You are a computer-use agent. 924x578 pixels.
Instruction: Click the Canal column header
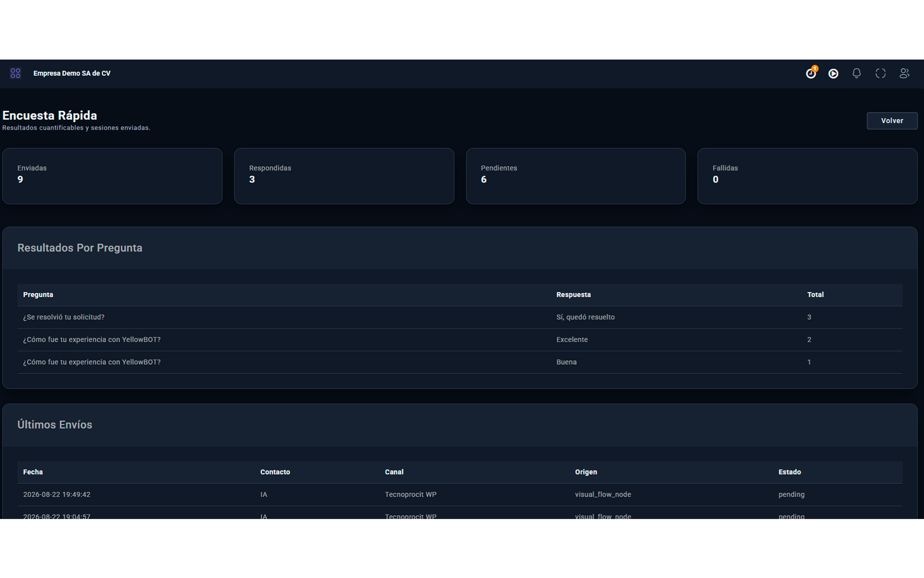394,472
